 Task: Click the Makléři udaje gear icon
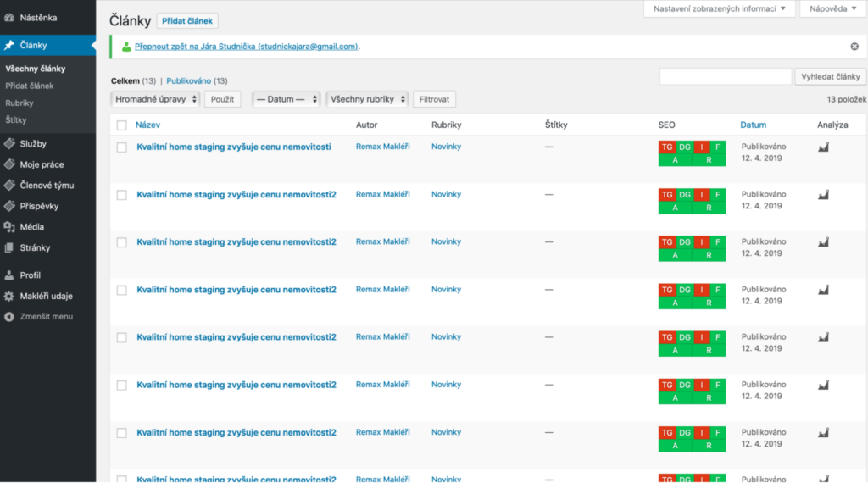coord(9,297)
